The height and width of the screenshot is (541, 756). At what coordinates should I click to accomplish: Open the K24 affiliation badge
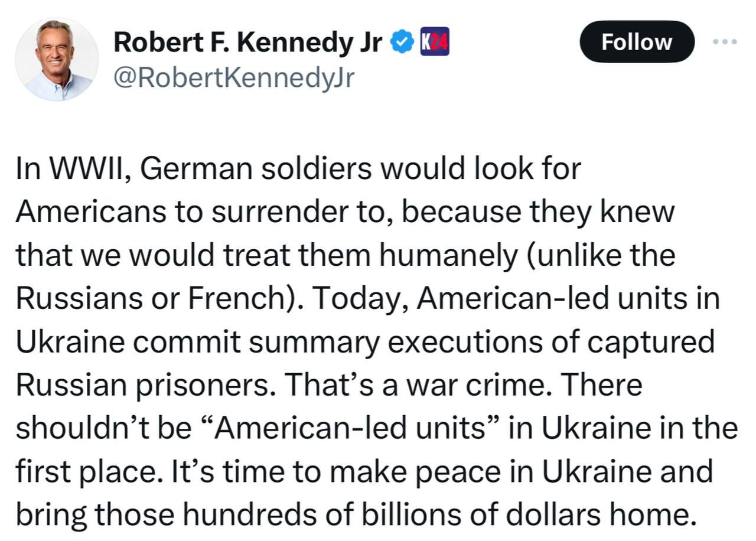click(x=435, y=42)
